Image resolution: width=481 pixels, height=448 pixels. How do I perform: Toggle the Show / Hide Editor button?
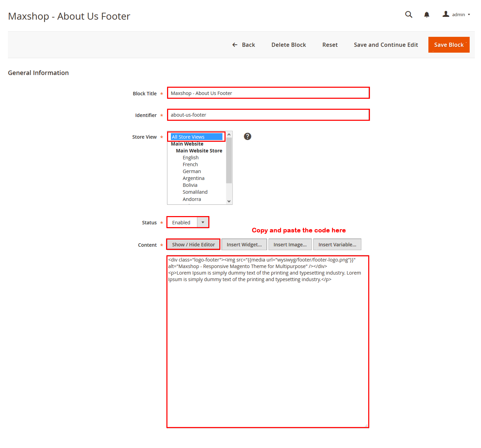(x=193, y=244)
